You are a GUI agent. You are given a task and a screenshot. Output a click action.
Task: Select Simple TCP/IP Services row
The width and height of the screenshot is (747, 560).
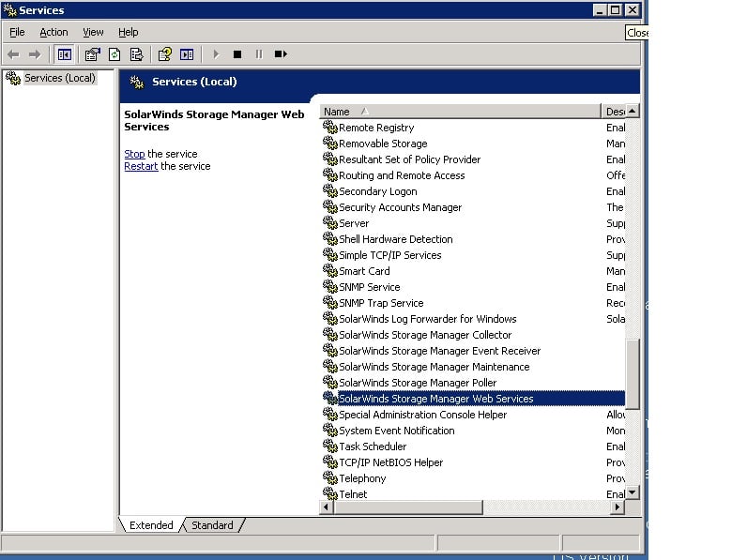point(473,255)
